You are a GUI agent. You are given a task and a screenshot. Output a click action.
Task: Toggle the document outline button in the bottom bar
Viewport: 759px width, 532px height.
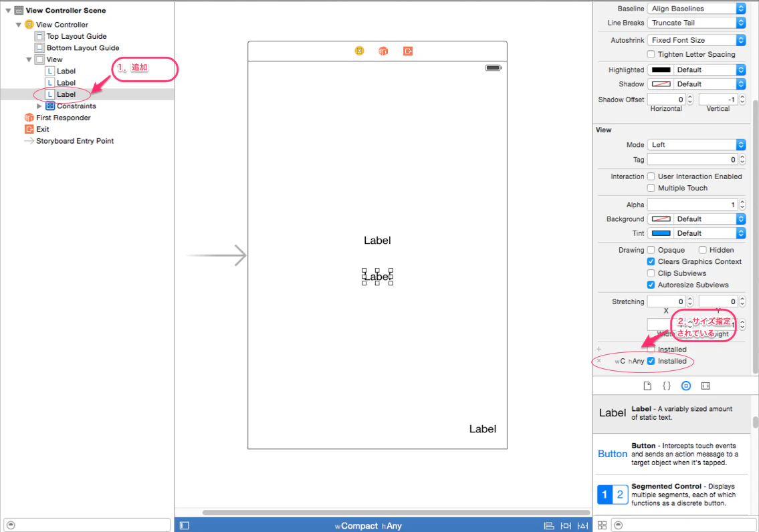point(185,526)
